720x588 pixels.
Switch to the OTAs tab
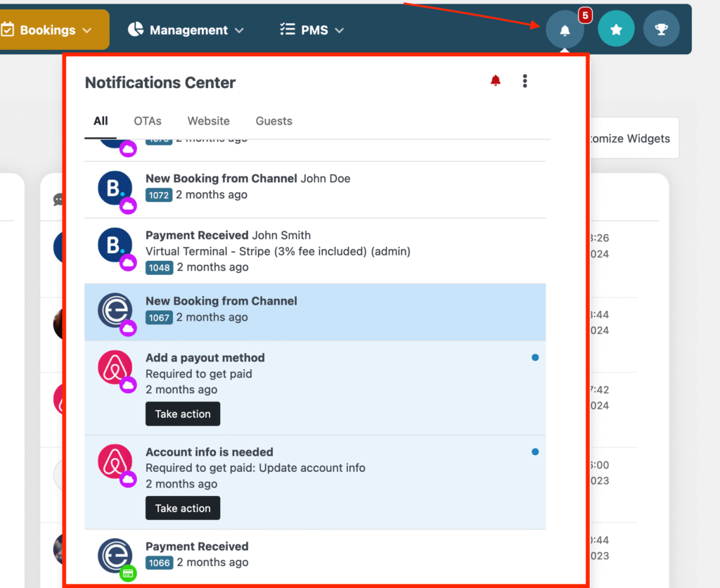tap(147, 121)
